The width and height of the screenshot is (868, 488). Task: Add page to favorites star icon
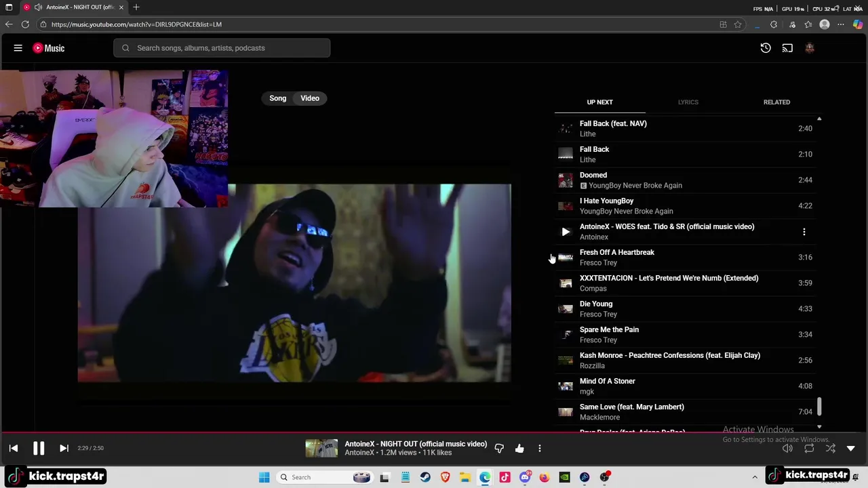pyautogui.click(x=738, y=24)
